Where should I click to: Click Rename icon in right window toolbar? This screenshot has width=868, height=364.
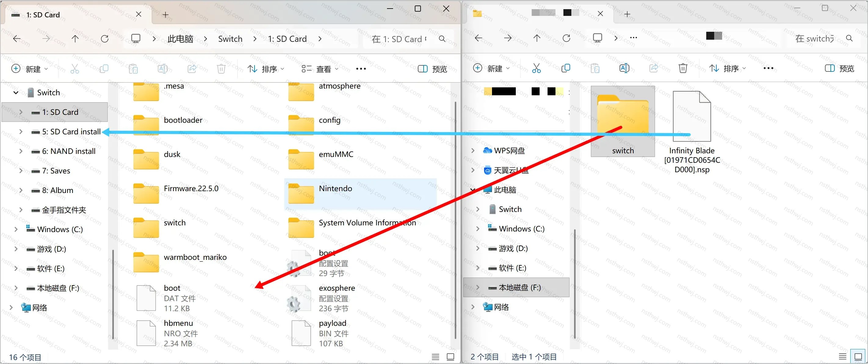coord(624,68)
